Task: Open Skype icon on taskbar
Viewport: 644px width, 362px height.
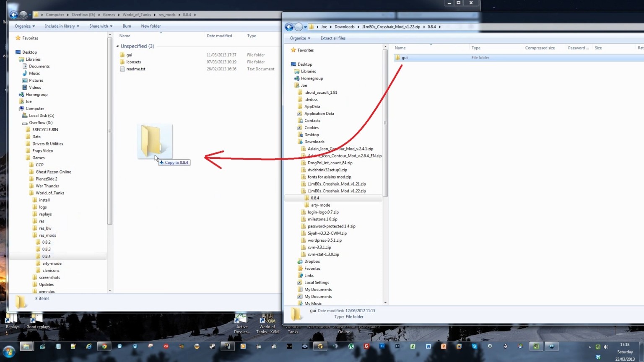Action: coord(474,346)
